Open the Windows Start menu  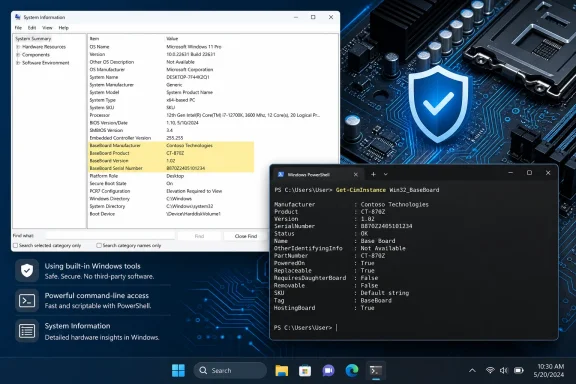(179, 370)
